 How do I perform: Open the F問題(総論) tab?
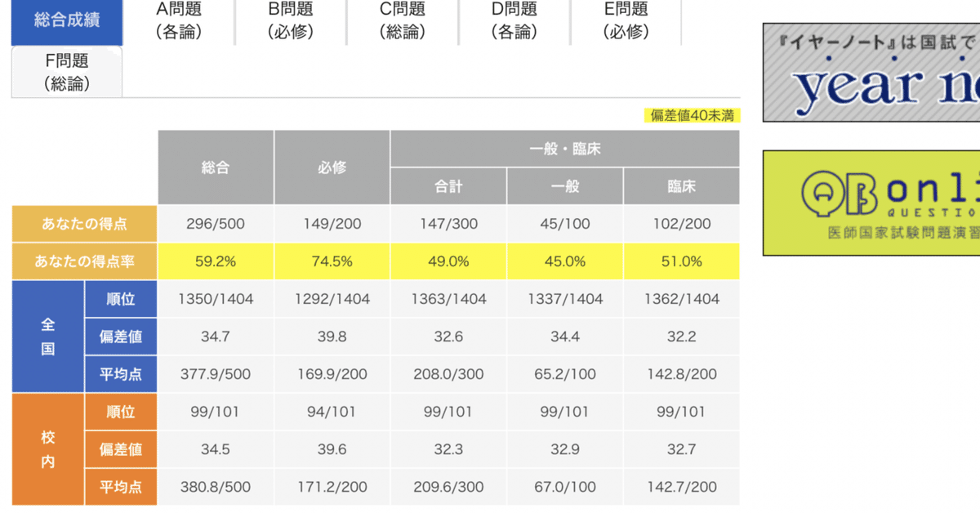(67, 72)
